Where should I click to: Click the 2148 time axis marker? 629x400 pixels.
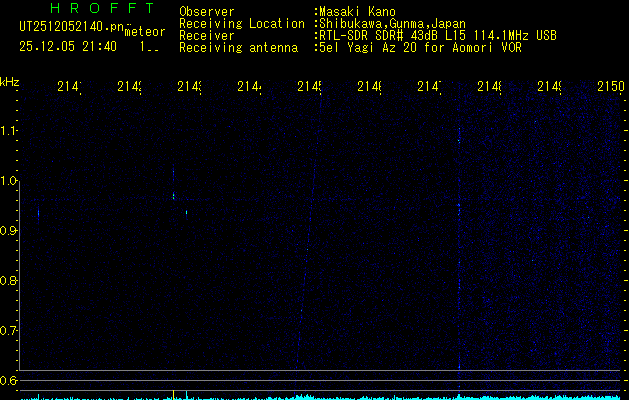click(489, 86)
